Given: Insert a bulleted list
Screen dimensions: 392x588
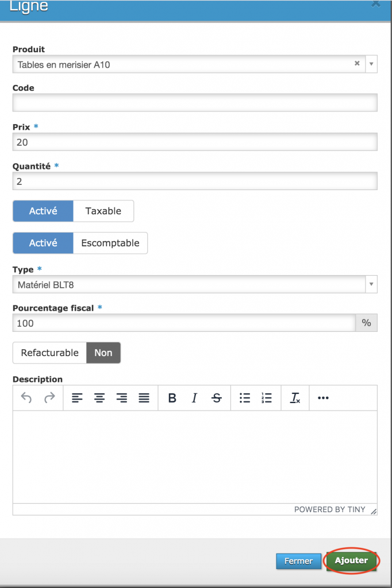Looking at the screenshot, I should coord(245,398).
